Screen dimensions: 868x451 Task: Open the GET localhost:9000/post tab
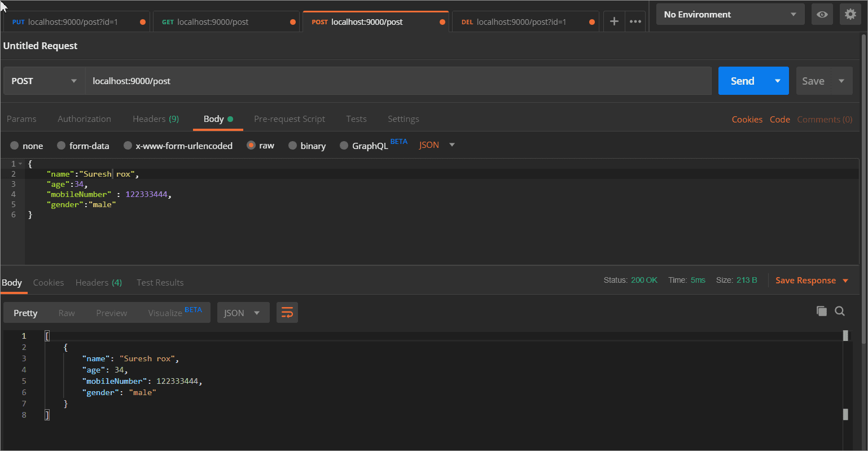pos(212,22)
